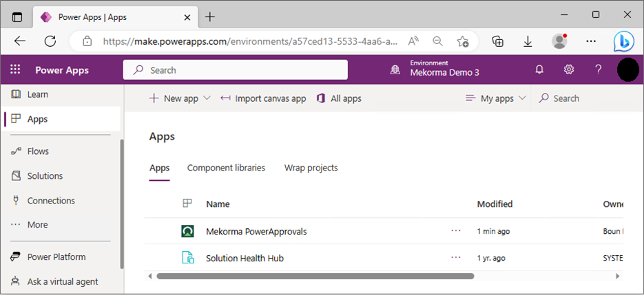The height and width of the screenshot is (295, 644).
Task: Open the Power Apps waffle app launcher
Action: tap(15, 70)
